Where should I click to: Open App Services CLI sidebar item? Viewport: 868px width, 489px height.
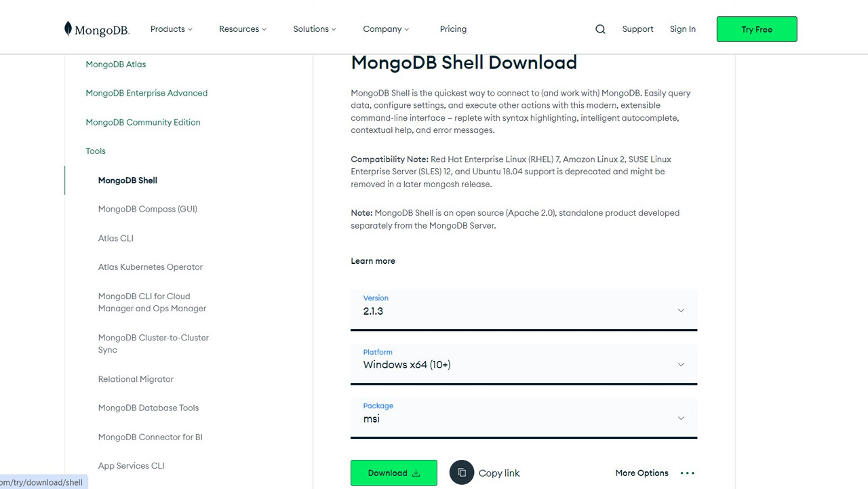(132, 466)
